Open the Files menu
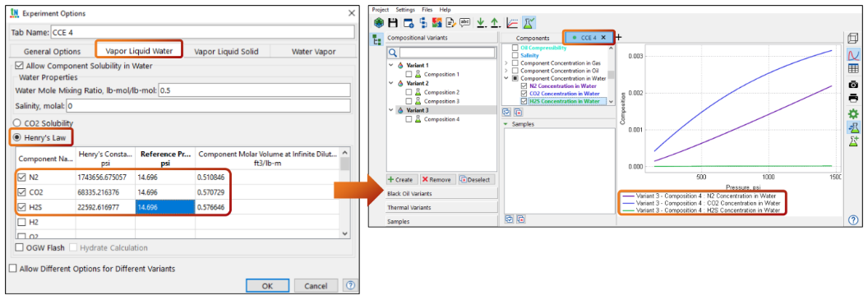Viewport: 868px width, 300px height. pyautogui.click(x=427, y=9)
